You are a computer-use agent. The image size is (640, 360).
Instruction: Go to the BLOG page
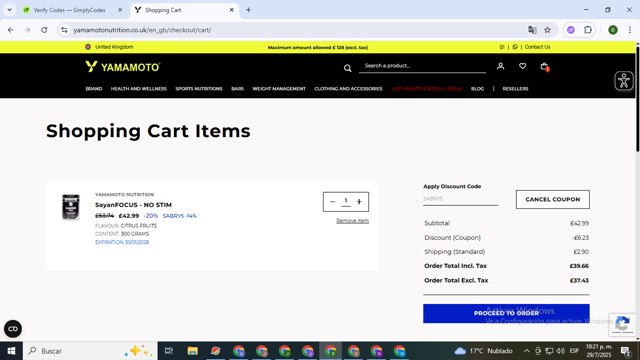[477, 89]
